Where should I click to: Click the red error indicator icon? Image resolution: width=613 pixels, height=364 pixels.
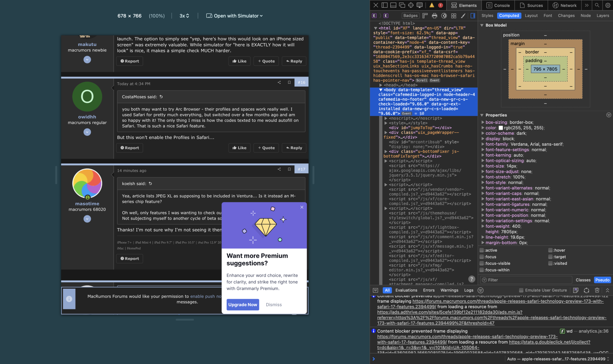(440, 5)
